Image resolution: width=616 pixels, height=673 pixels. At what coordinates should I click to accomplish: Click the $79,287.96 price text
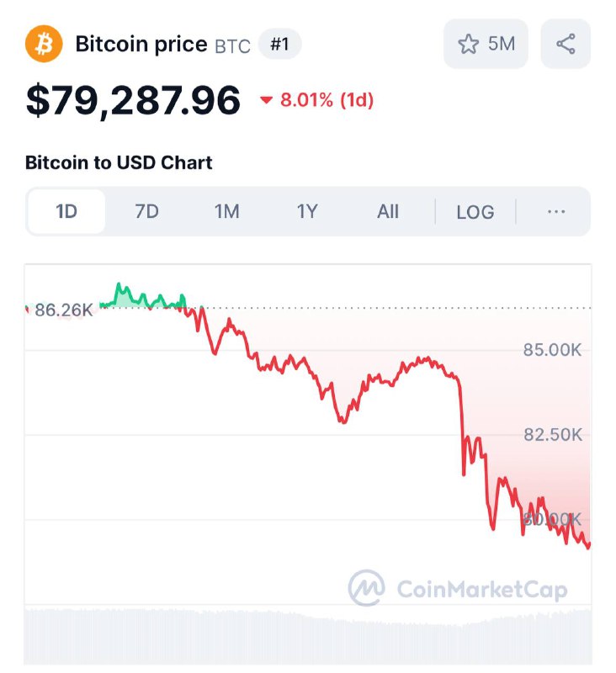(x=133, y=100)
